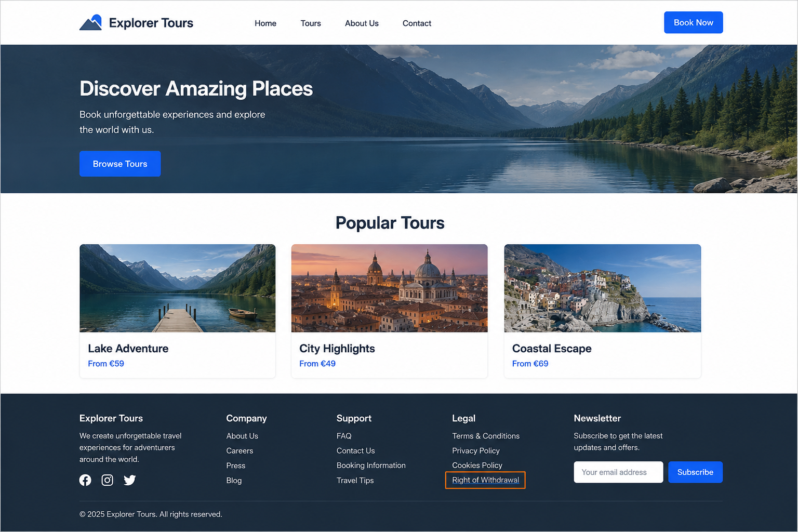Click the Browse Tours button
This screenshot has height=532, width=798.
click(120, 164)
